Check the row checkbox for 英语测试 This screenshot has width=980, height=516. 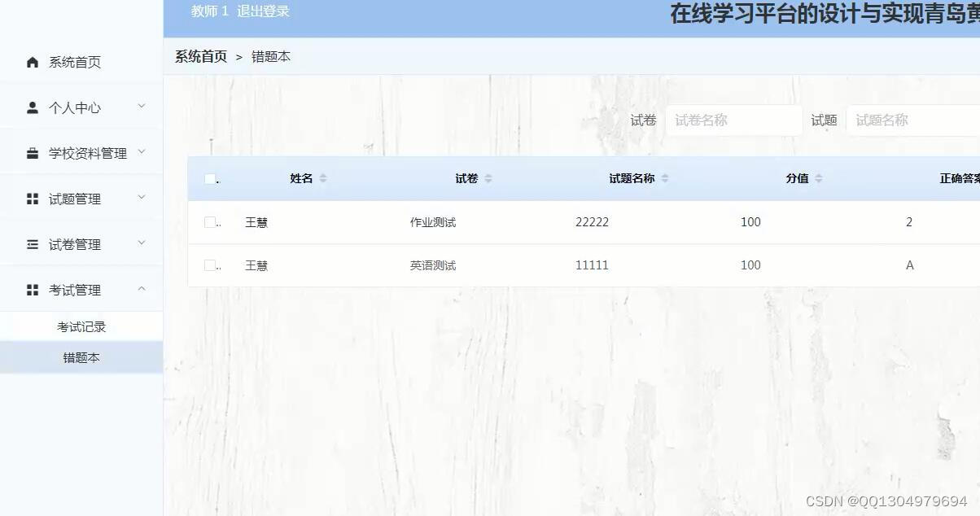(210, 265)
